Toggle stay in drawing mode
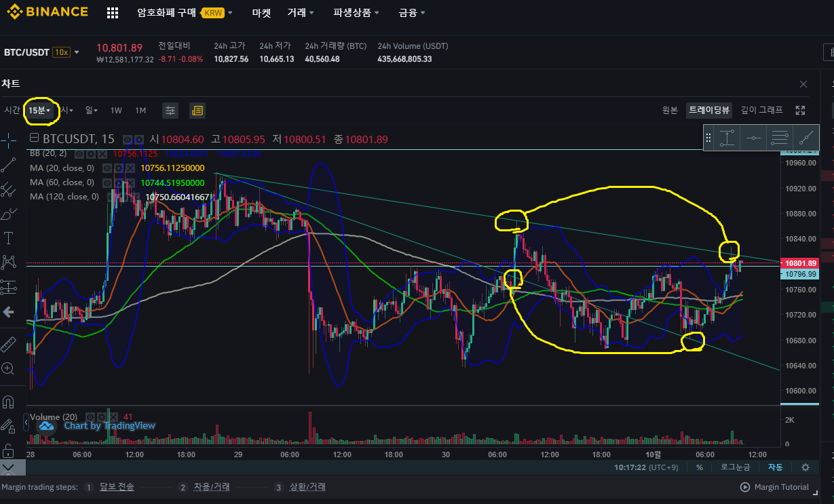This screenshot has width=834, height=504. coord(8,426)
